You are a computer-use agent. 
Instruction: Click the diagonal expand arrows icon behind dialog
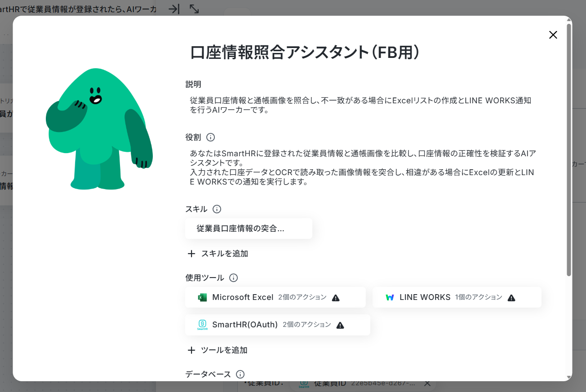click(194, 9)
